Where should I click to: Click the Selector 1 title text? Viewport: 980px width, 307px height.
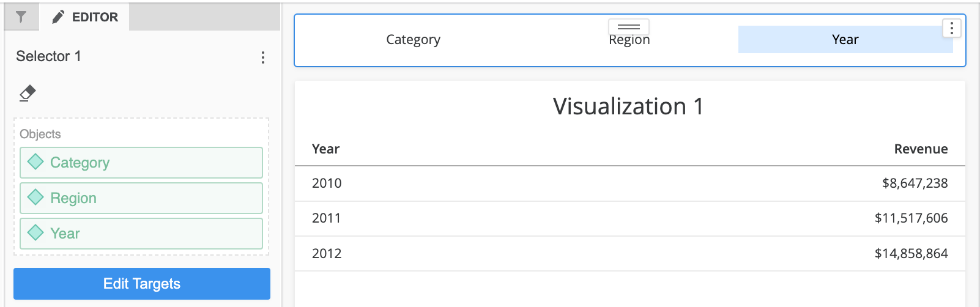pyautogui.click(x=48, y=56)
